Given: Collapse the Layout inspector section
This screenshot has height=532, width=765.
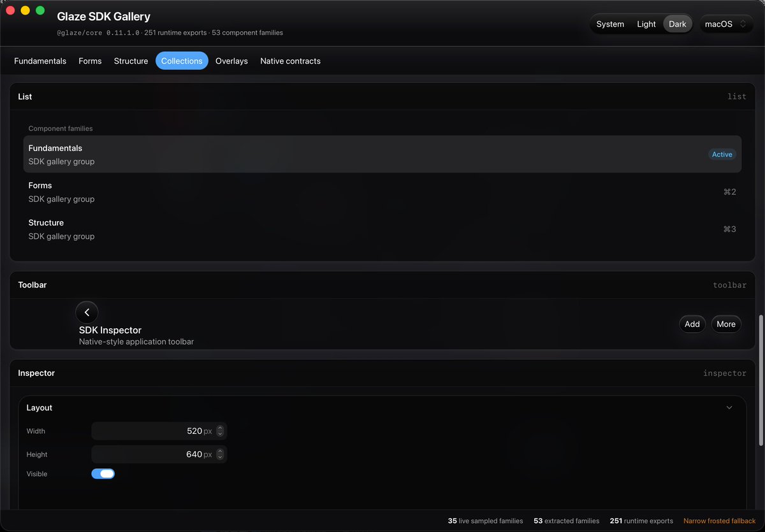Looking at the screenshot, I should pyautogui.click(x=729, y=408).
